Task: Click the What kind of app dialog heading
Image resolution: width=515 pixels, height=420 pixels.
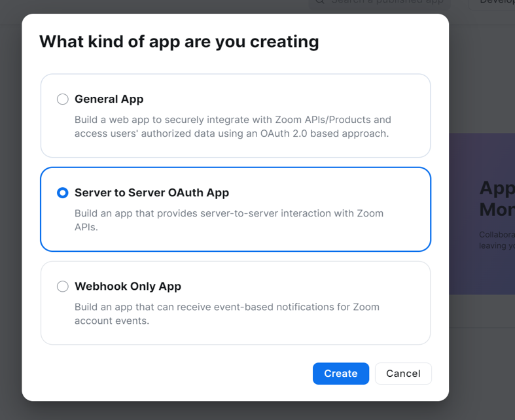Action: pyautogui.click(x=179, y=42)
